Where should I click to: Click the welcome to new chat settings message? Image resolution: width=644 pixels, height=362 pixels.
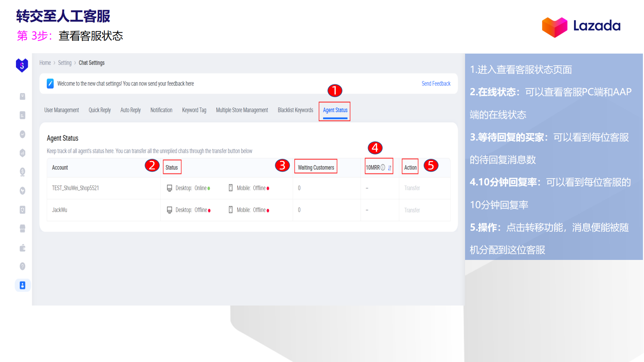coord(126,84)
